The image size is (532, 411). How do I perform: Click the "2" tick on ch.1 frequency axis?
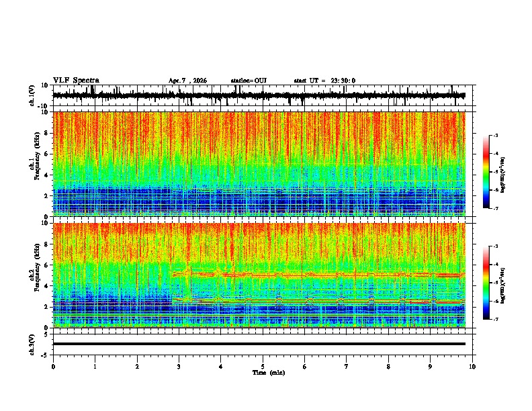[x=46, y=196]
